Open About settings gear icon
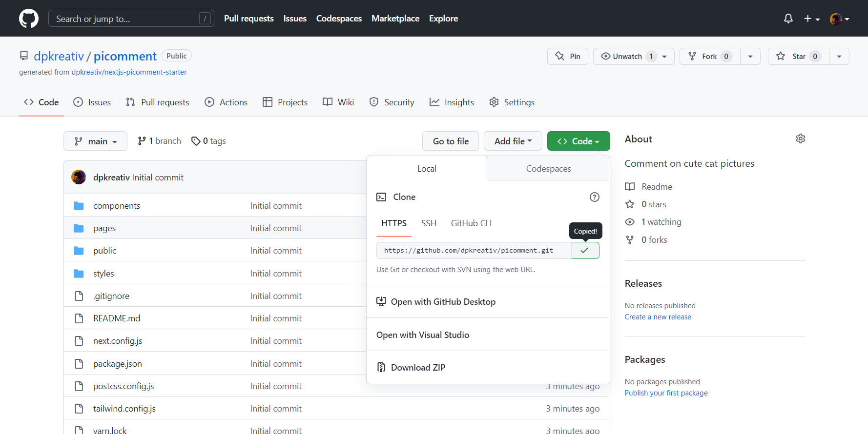The image size is (868, 434). [x=801, y=138]
